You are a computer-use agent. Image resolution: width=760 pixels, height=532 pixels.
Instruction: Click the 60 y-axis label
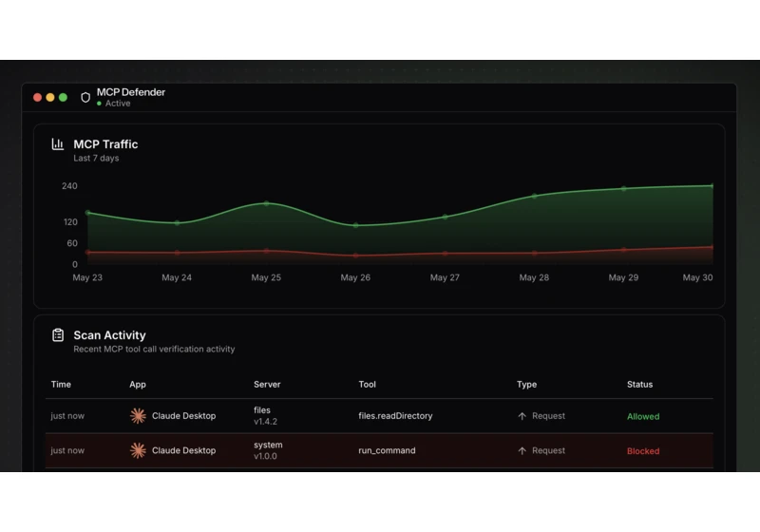72,243
